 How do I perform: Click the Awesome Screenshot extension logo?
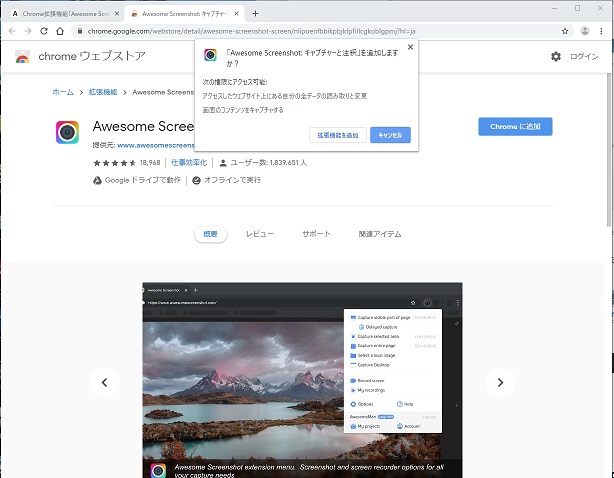pyautogui.click(x=67, y=132)
